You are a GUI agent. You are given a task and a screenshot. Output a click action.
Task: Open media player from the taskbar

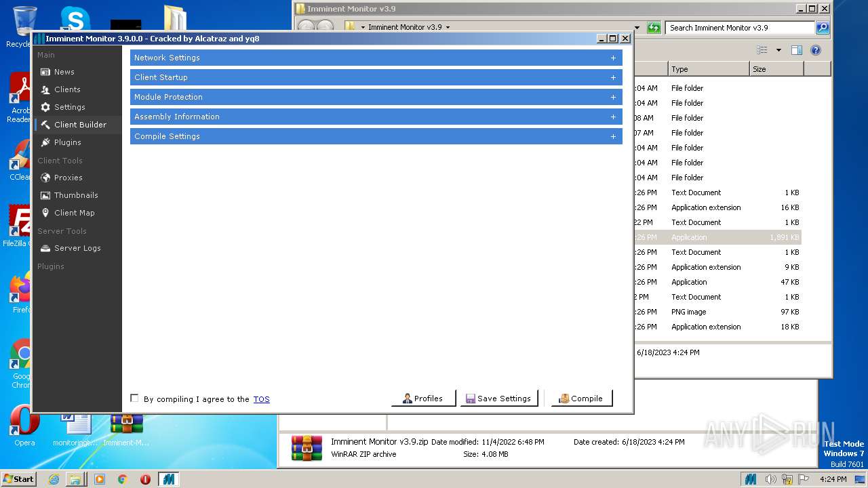(100, 479)
